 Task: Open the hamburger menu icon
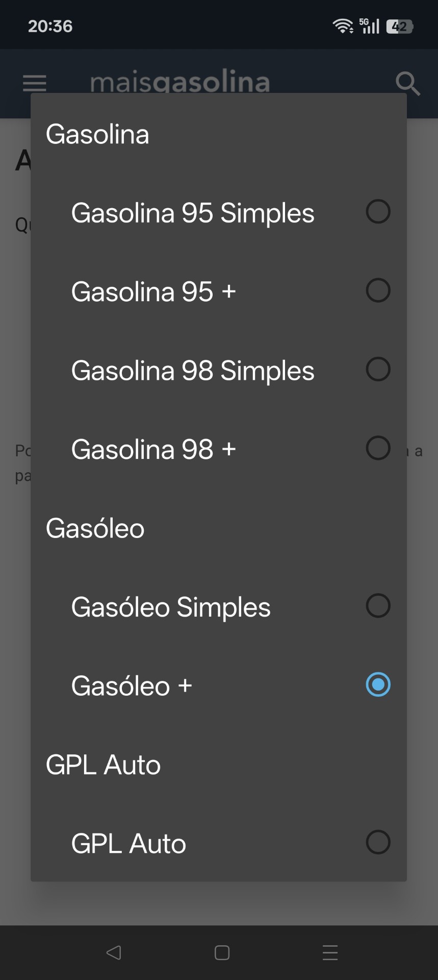pyautogui.click(x=35, y=83)
